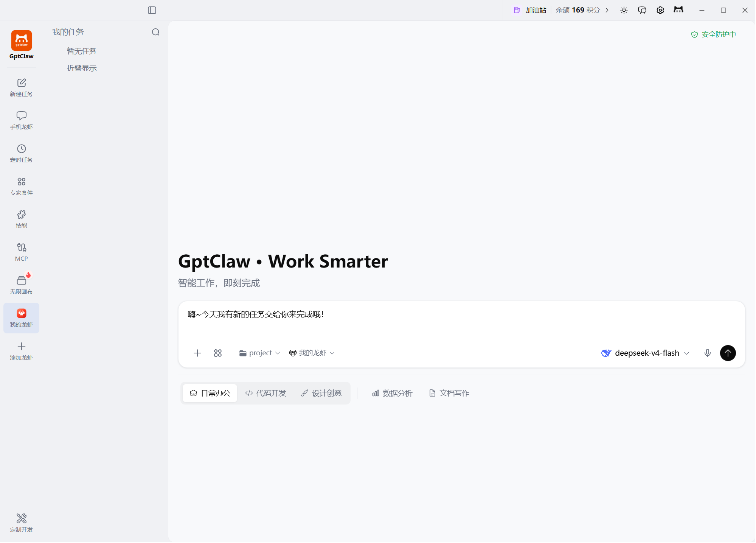The image size is (756, 543).
Task: Switch to the 代码开发 tab
Action: (265, 393)
